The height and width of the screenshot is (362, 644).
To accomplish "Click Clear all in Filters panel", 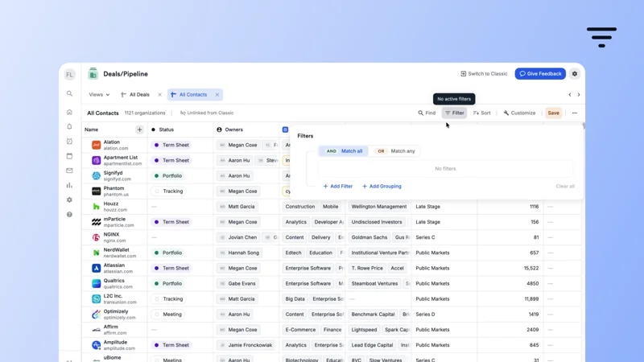I will [565, 187].
